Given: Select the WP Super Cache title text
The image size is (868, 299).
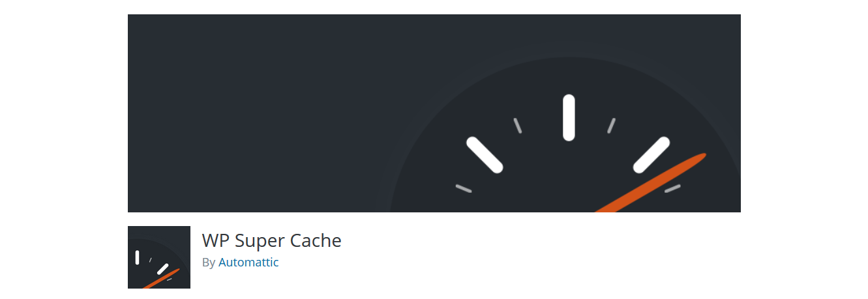Looking at the screenshot, I should point(272,240).
